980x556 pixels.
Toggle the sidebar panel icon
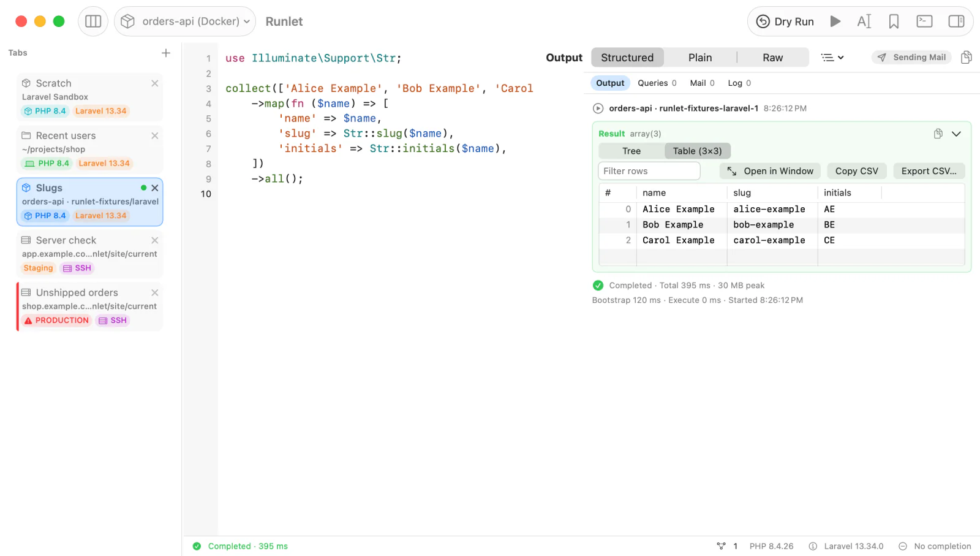click(x=93, y=21)
